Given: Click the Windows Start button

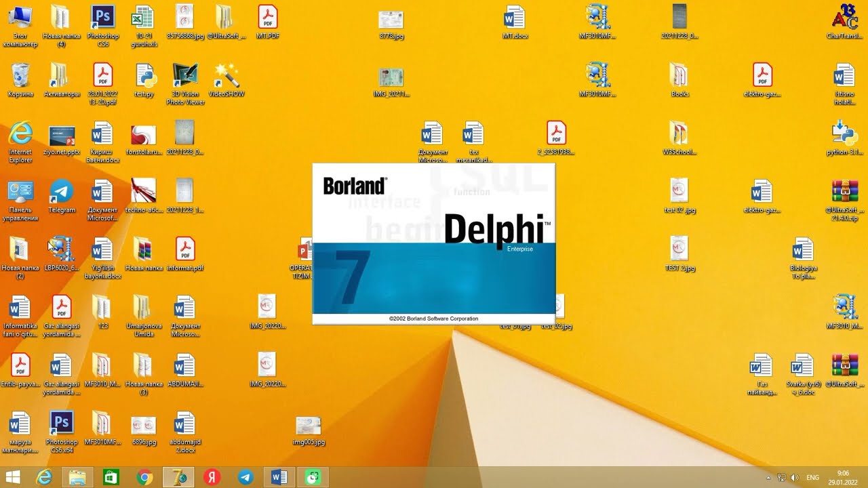Looking at the screenshot, I should [x=13, y=477].
